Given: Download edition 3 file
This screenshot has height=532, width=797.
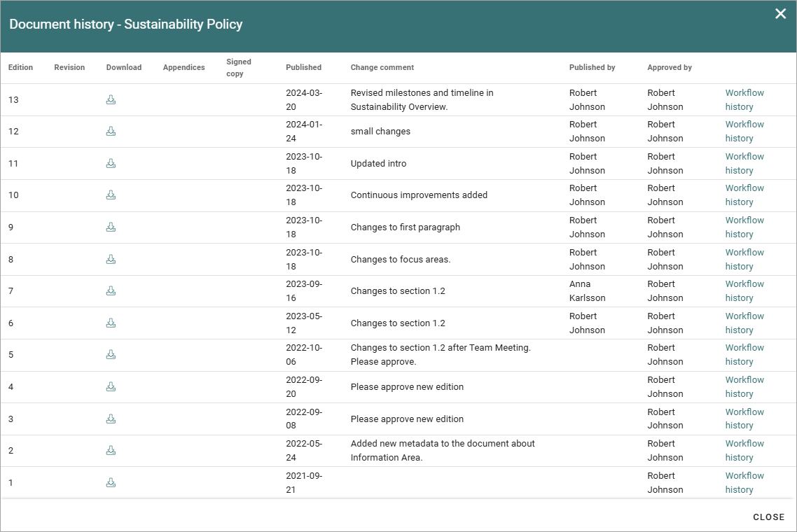Looking at the screenshot, I should point(111,419).
